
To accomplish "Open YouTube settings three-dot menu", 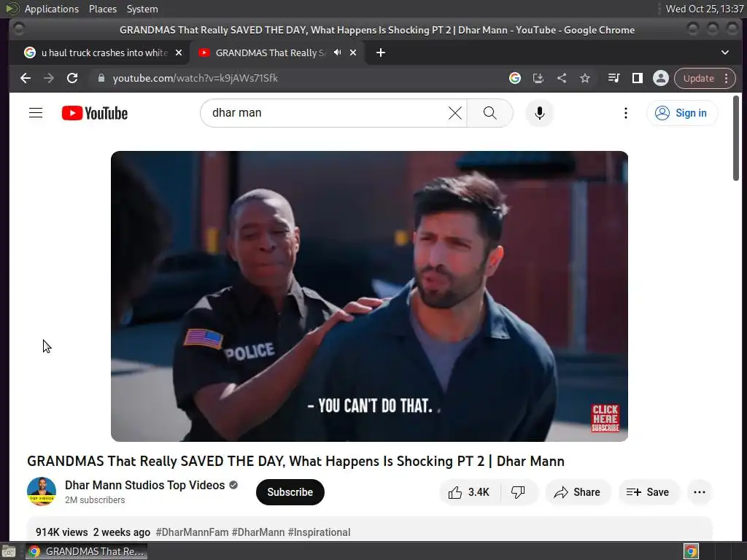I will (x=625, y=113).
